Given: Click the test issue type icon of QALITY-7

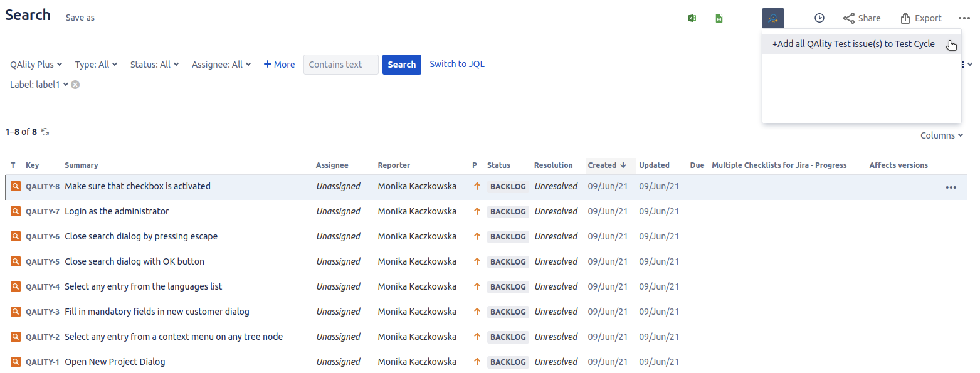Looking at the screenshot, I should pos(16,211).
